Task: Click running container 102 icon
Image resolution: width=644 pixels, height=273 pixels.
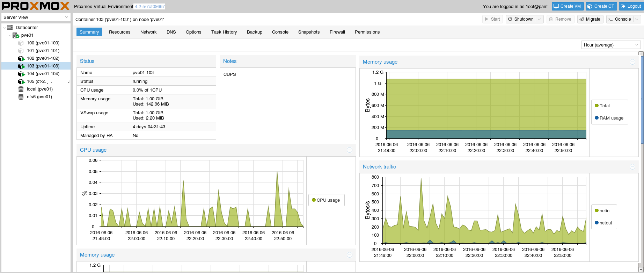Action: tap(21, 58)
